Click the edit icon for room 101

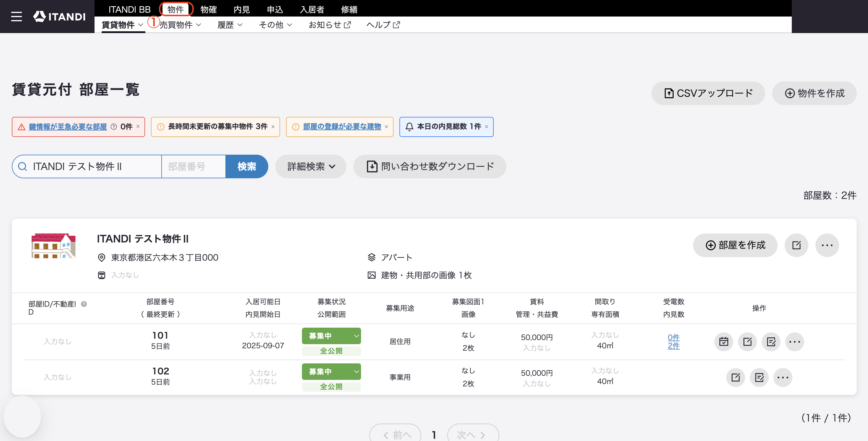click(x=747, y=342)
